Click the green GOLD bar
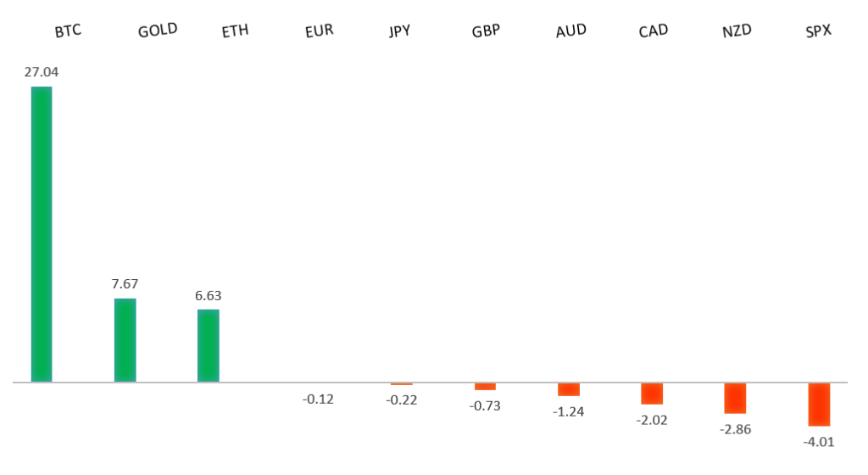868x475 pixels. pos(125,340)
